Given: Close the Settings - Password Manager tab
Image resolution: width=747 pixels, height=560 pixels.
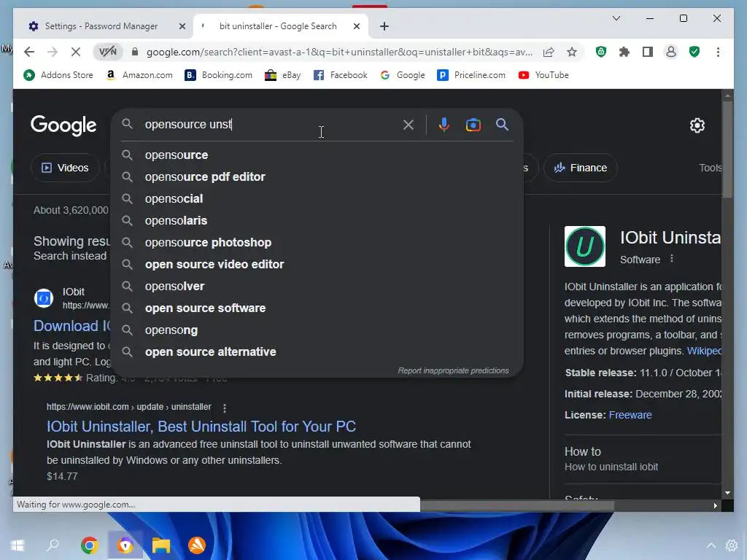Looking at the screenshot, I should pyautogui.click(x=182, y=26).
